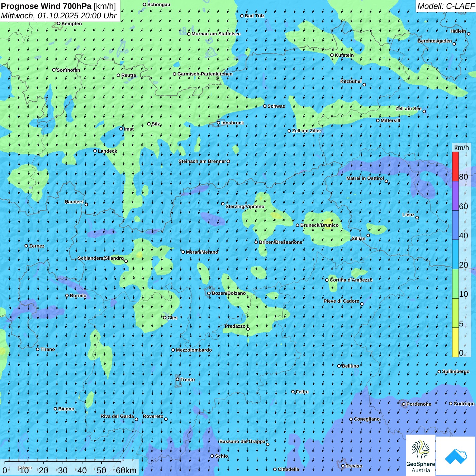The height and width of the screenshot is (476, 476).
Task: Click the 'Codroipo' label
Action: [464, 404]
